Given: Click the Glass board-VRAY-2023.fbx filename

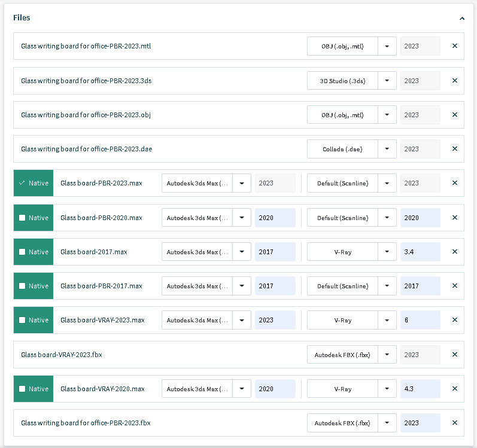Looking at the screenshot, I should point(62,355).
